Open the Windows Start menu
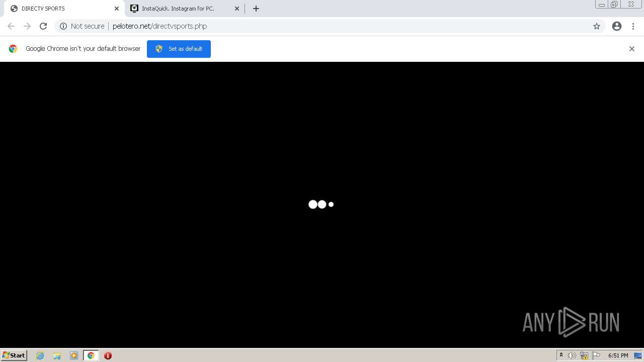The width and height of the screenshot is (644, 362). [x=14, y=355]
